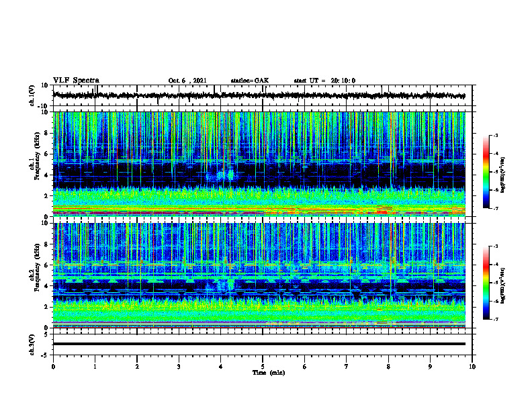This screenshot has height=411, width=532.
Task: Select the date text "Oct. 6 , 2021"
Action: click(x=187, y=81)
